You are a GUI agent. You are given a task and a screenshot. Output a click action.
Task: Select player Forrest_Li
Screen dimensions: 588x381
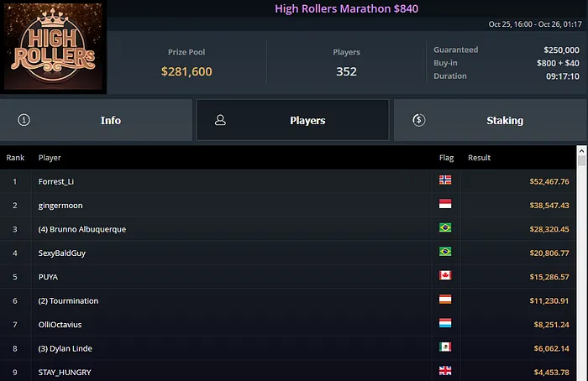(56, 182)
